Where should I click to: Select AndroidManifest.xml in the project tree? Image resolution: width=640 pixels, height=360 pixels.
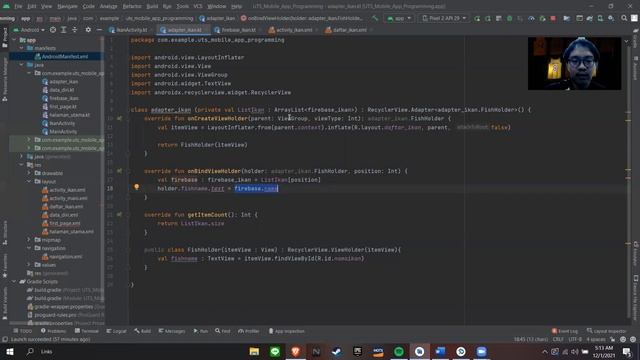pyautogui.click(x=65, y=56)
